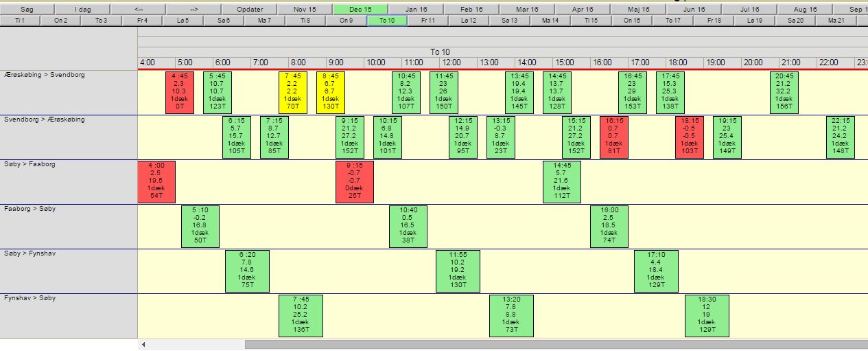
Task: Jump to today with I dag button
Action: pos(82,9)
